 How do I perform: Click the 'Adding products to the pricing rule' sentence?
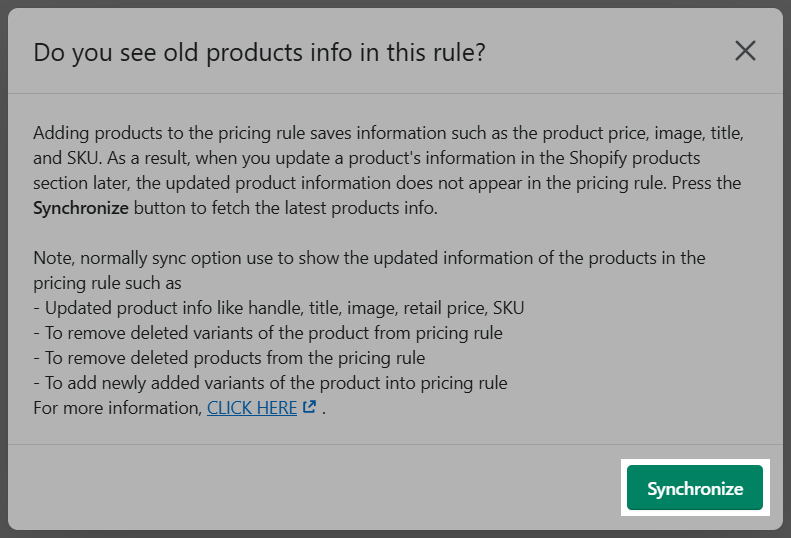tap(388, 133)
